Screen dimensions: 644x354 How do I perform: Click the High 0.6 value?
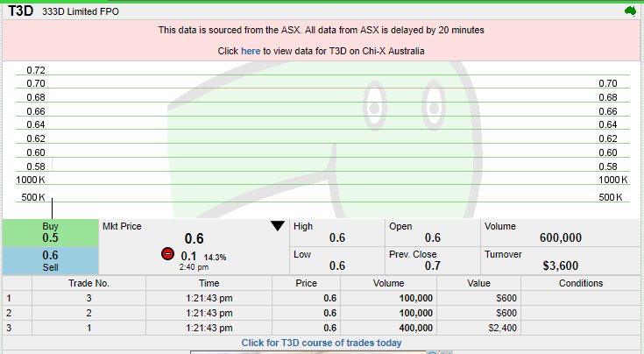click(x=336, y=237)
